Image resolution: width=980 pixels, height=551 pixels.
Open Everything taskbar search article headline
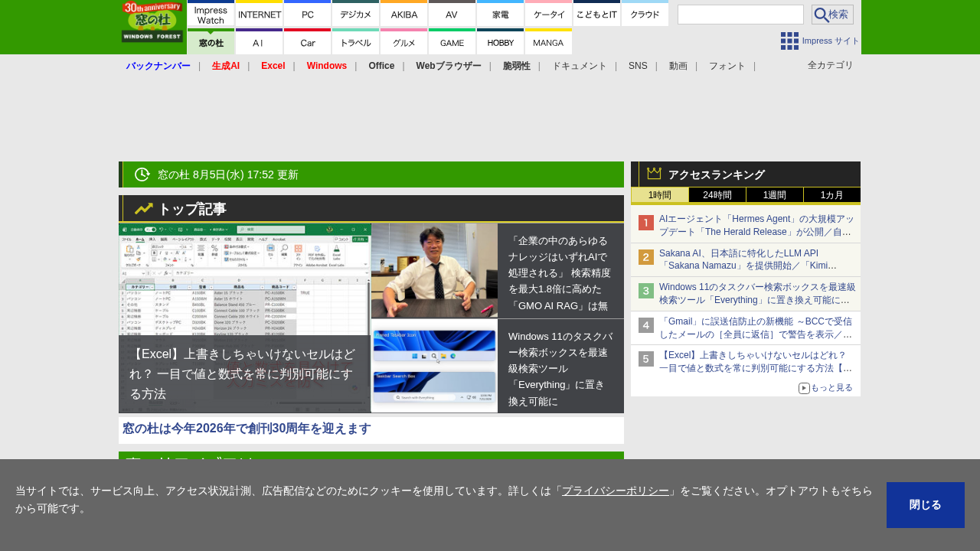click(560, 368)
